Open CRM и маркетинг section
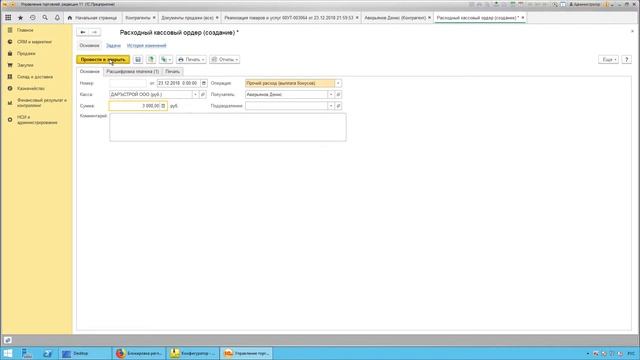Image resolution: width=640 pixels, height=360 pixels. click(x=34, y=42)
